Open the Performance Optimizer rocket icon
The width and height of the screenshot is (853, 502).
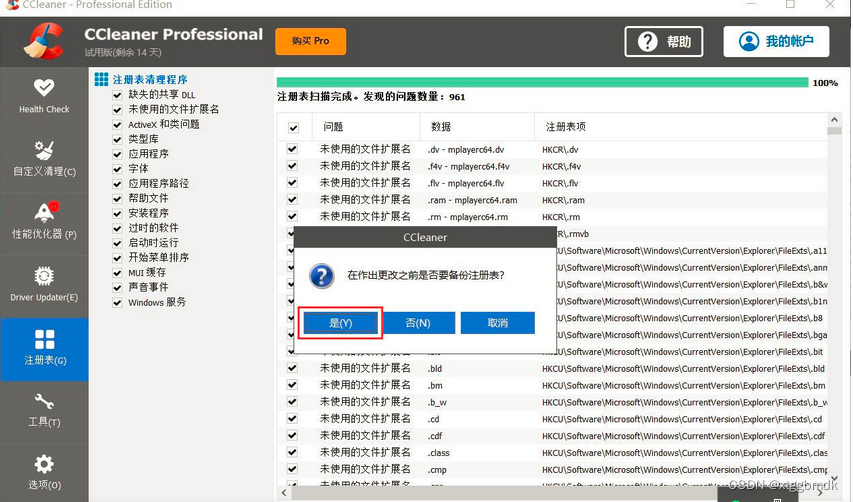pos(45,212)
